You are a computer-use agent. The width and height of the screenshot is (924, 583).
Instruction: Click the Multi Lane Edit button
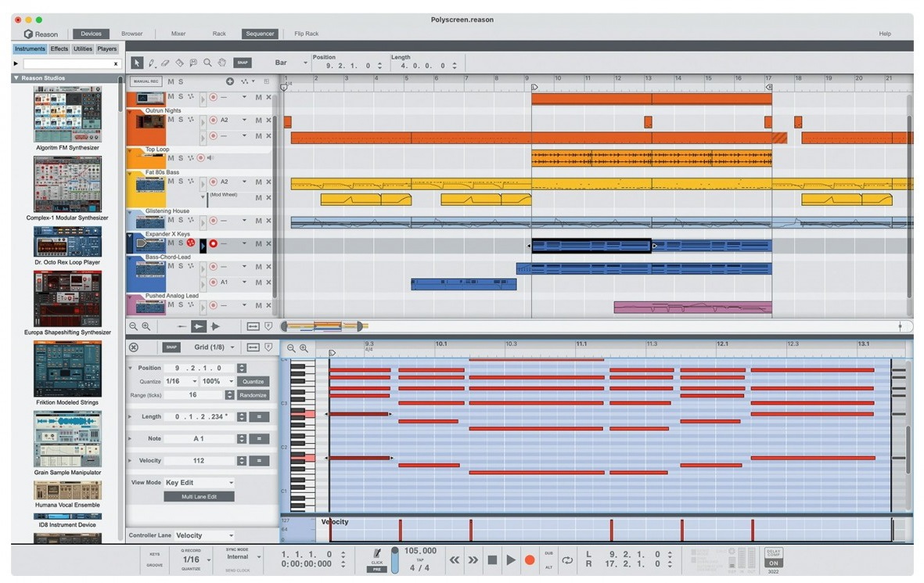click(199, 497)
